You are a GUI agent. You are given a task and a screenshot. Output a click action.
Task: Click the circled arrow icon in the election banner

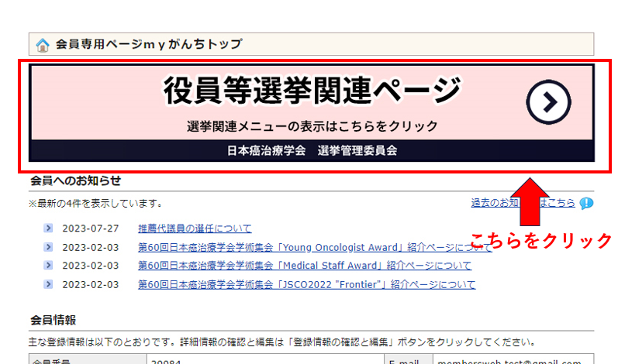click(x=548, y=101)
